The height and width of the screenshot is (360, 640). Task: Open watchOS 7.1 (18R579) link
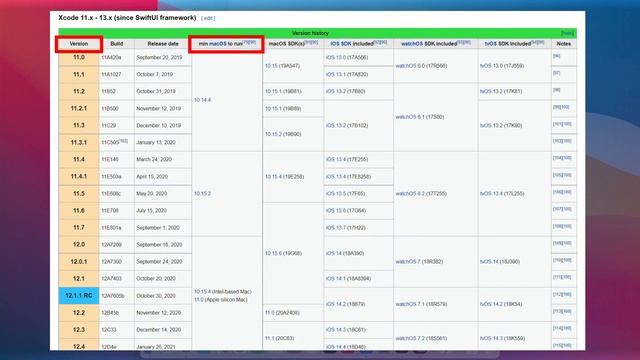coord(421,304)
